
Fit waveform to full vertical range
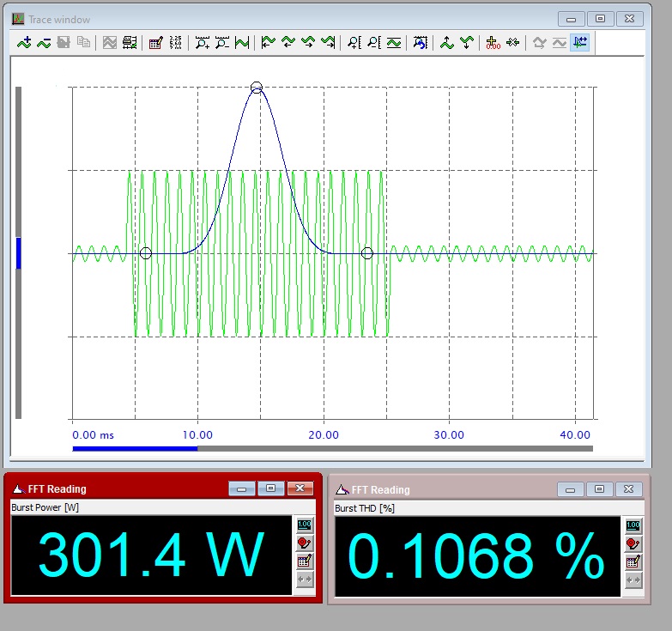[394, 42]
